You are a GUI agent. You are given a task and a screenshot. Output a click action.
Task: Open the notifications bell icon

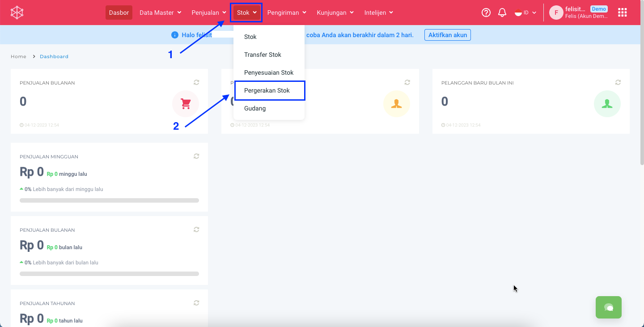502,13
